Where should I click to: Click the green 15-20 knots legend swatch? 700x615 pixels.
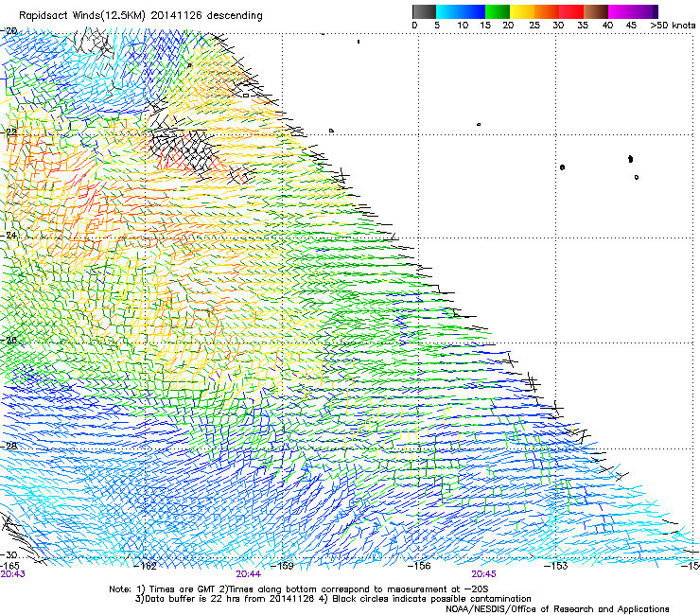[x=498, y=11]
